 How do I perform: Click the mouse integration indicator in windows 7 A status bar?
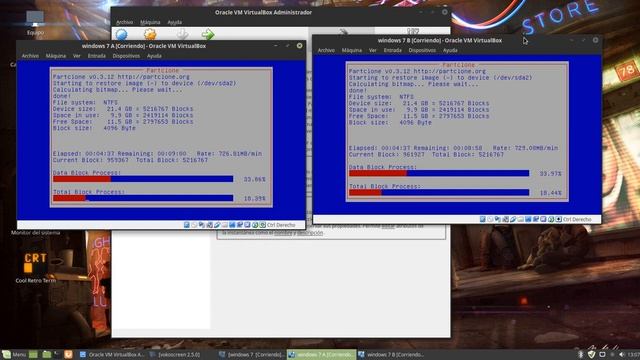[x=255, y=225]
